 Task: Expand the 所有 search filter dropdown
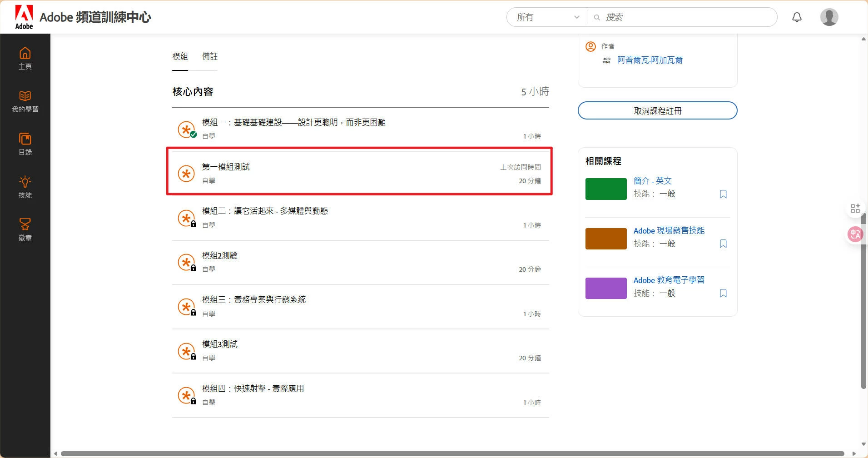coord(547,17)
